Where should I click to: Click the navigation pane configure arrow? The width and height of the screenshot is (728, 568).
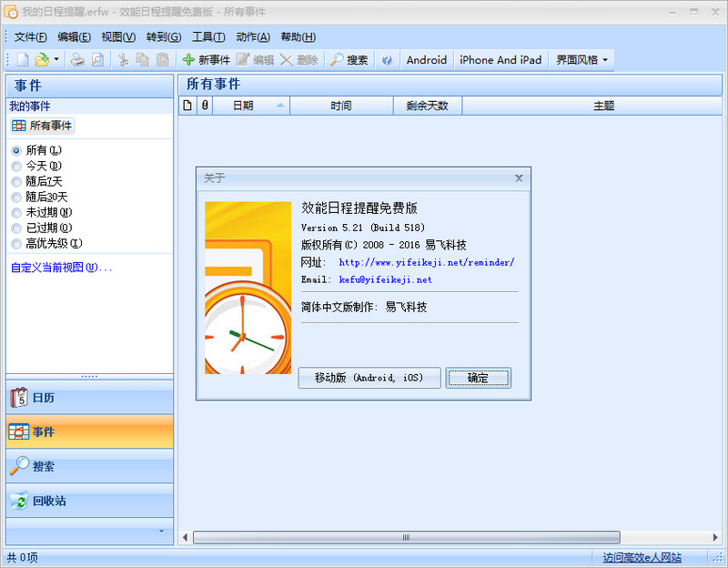click(x=162, y=531)
